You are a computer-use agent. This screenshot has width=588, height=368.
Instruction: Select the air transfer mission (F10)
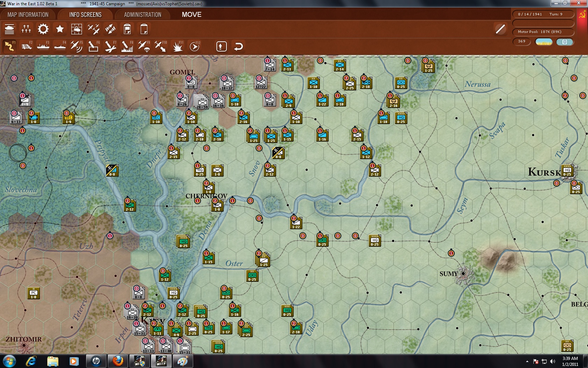(x=161, y=46)
